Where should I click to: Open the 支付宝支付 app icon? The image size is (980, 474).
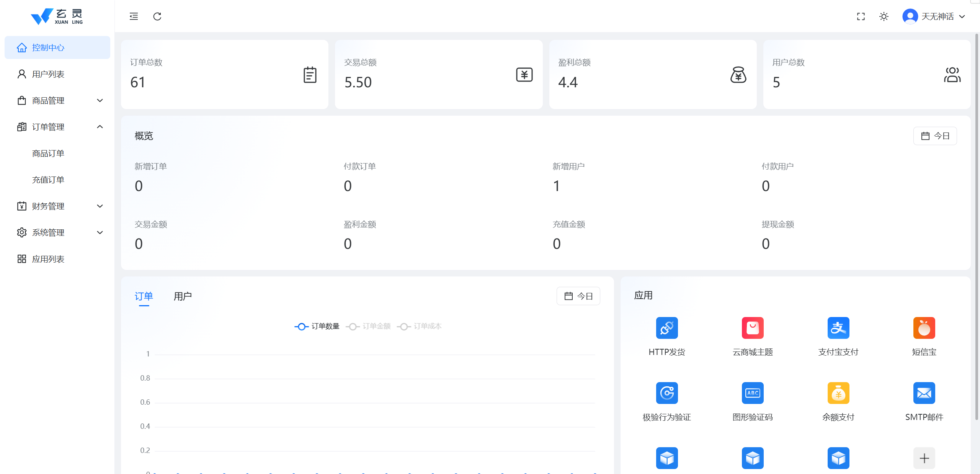[838, 328]
